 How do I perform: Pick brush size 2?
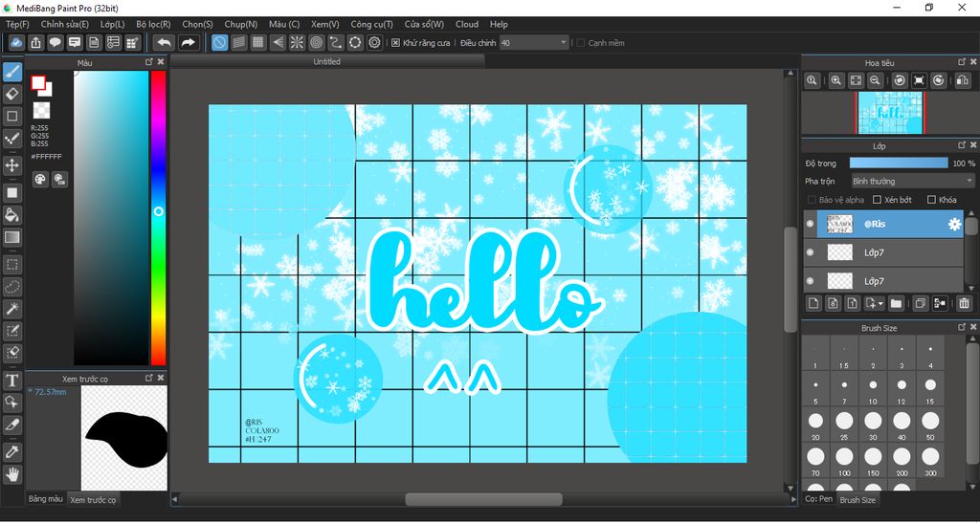873,355
